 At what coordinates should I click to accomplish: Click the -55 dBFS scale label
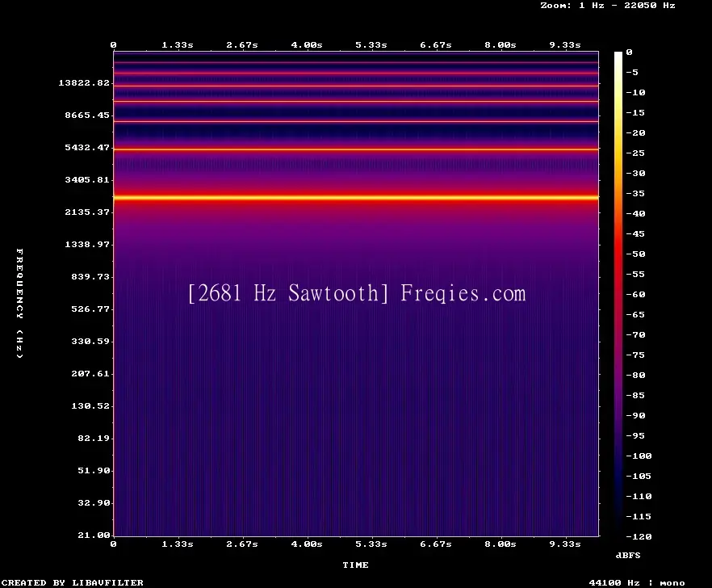635,274
